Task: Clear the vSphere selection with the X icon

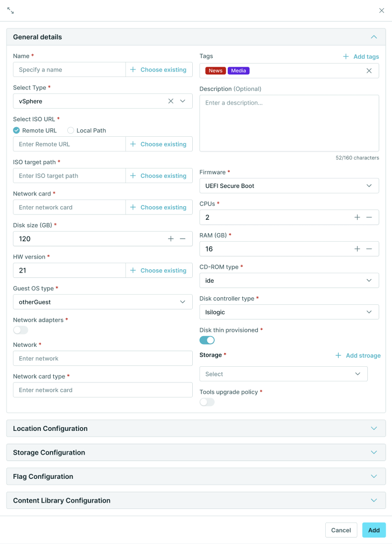Action: (x=171, y=101)
